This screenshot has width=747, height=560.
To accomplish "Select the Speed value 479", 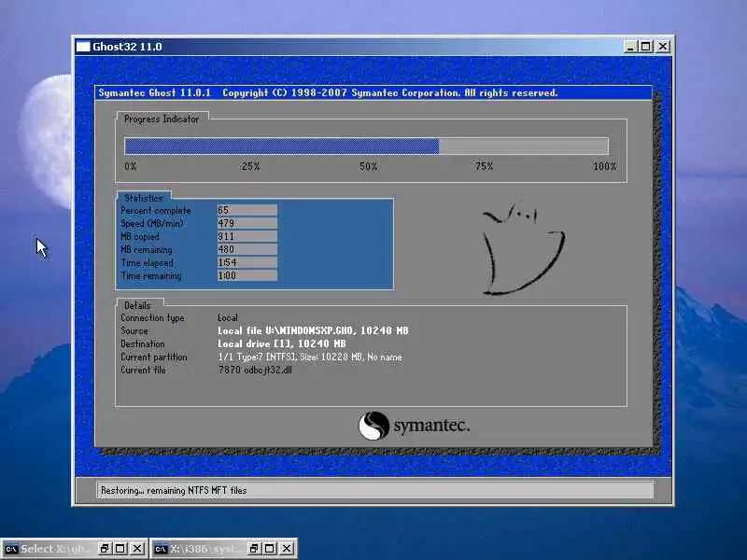I will tap(247, 223).
